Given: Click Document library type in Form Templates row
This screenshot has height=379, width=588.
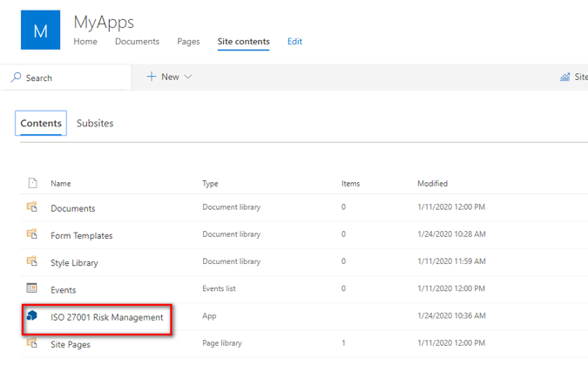Looking at the screenshot, I should 232,234.
